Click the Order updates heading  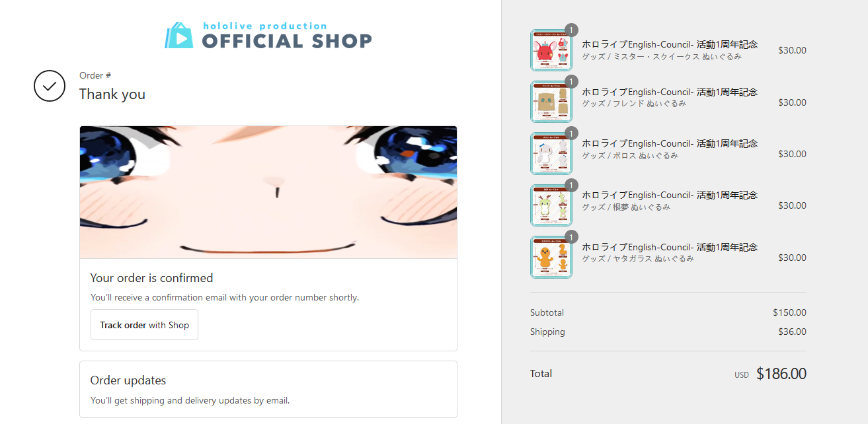pyautogui.click(x=128, y=380)
